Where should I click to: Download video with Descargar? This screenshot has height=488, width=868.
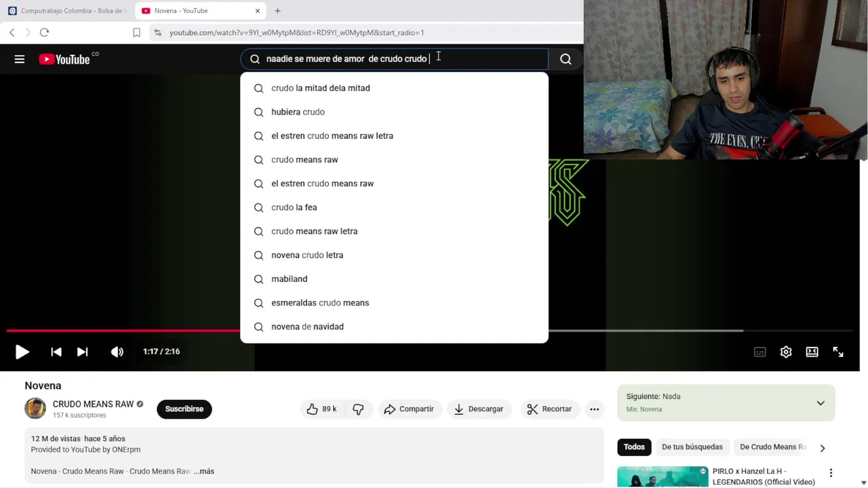pos(479,409)
